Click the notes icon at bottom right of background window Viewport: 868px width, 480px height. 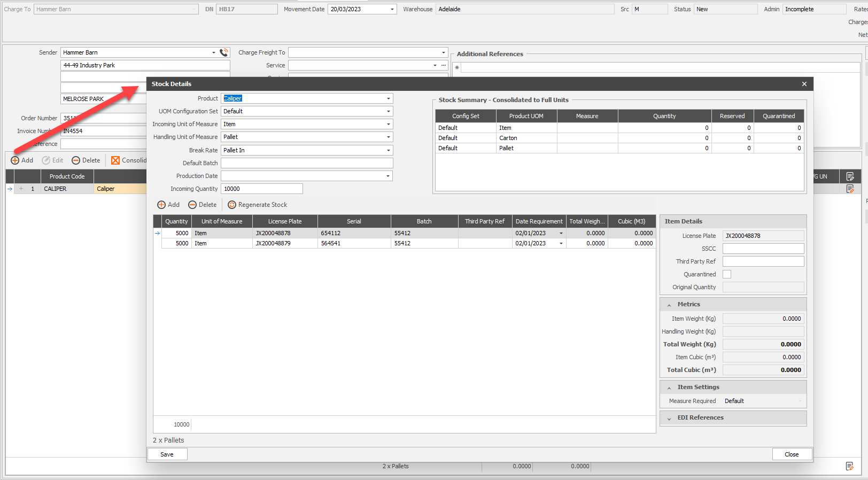point(850,466)
